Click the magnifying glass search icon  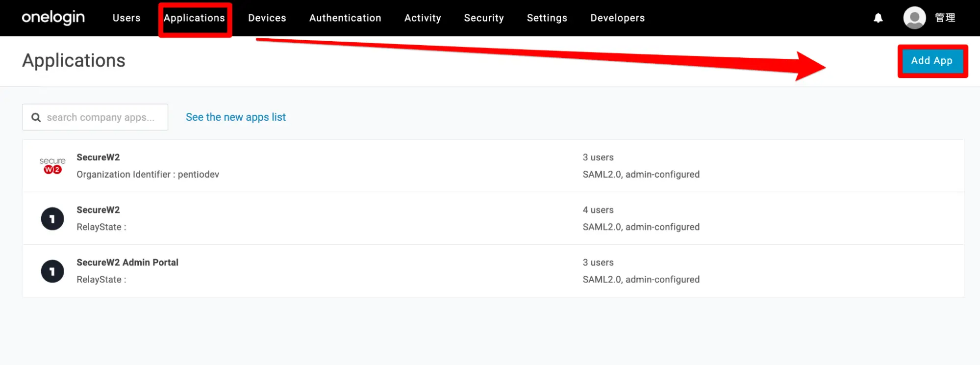36,117
